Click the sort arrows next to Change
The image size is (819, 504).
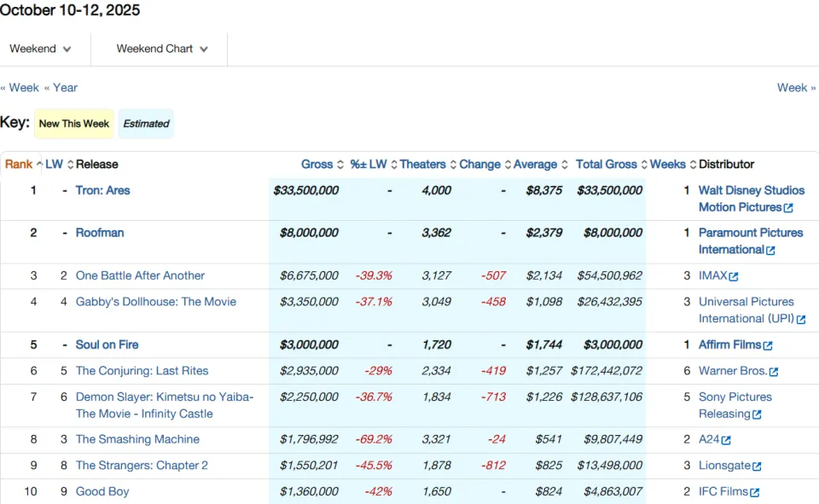pyautogui.click(x=508, y=165)
